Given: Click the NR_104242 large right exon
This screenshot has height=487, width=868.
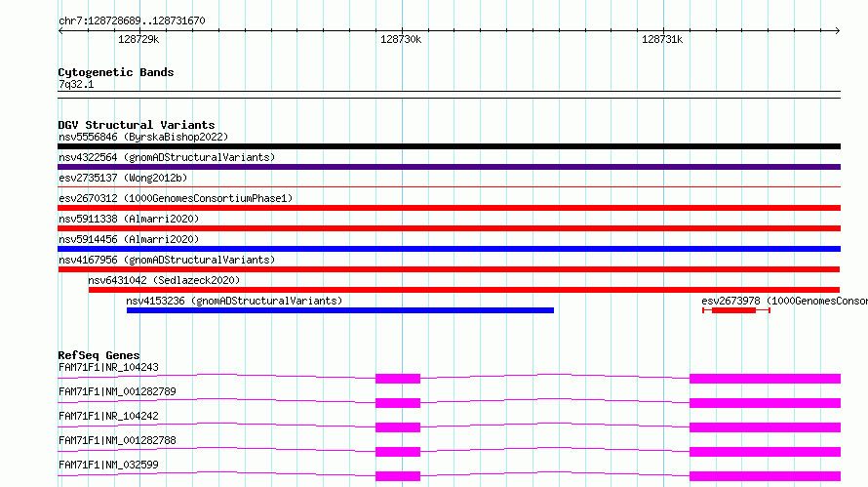Looking at the screenshot, I should click(765, 427).
